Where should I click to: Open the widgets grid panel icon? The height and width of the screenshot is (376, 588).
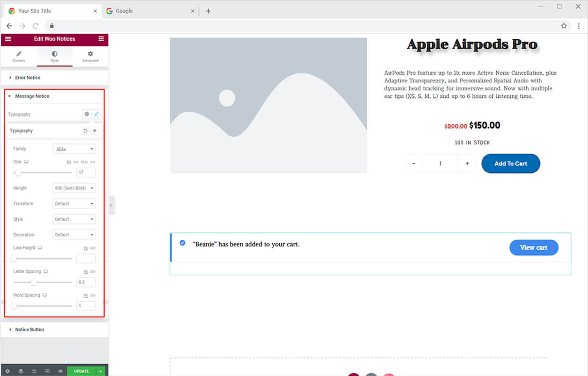click(101, 39)
